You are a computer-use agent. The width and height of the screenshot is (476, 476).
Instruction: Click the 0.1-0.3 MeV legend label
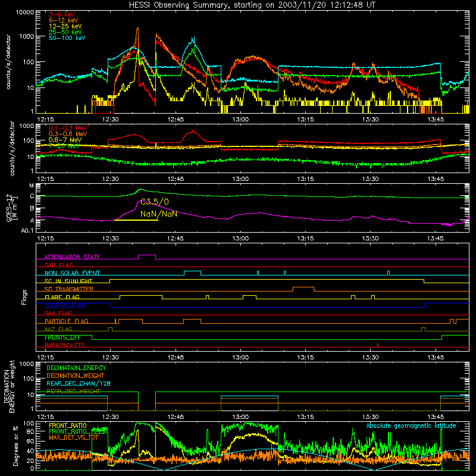tap(68, 128)
